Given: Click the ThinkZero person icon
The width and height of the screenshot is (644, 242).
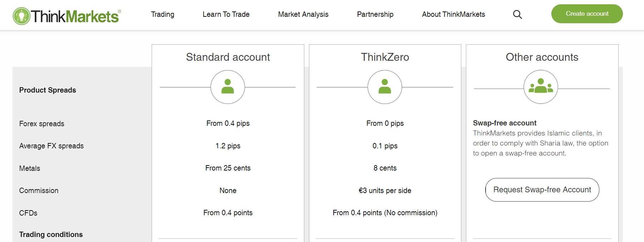Looking at the screenshot, I should (x=385, y=87).
